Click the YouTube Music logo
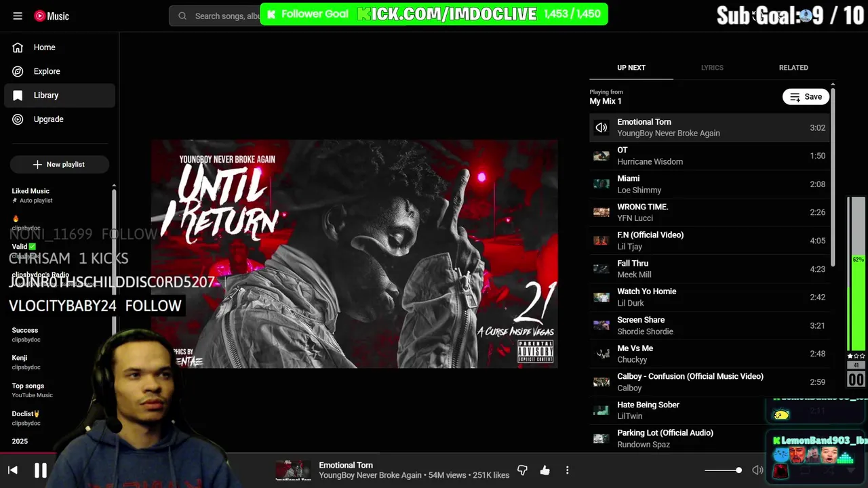 coord(52,16)
